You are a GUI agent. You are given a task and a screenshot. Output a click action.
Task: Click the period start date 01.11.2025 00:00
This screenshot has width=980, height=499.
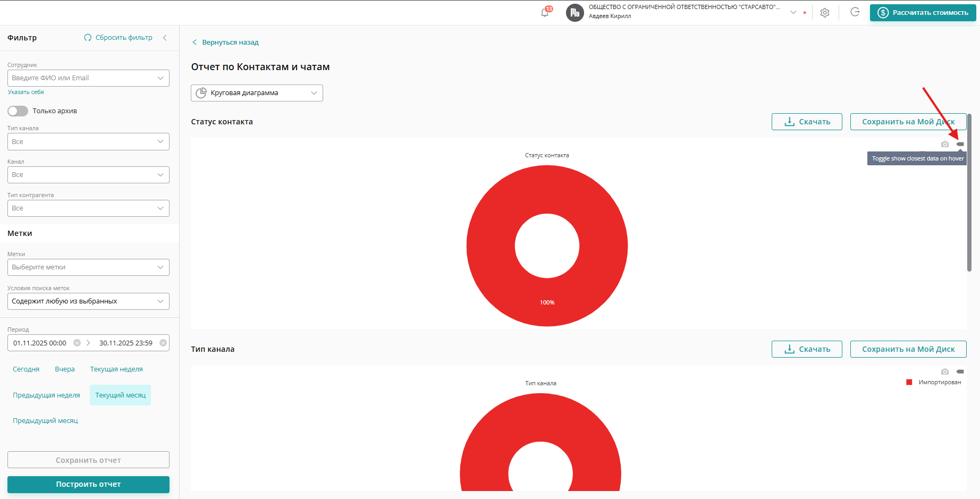click(x=40, y=343)
